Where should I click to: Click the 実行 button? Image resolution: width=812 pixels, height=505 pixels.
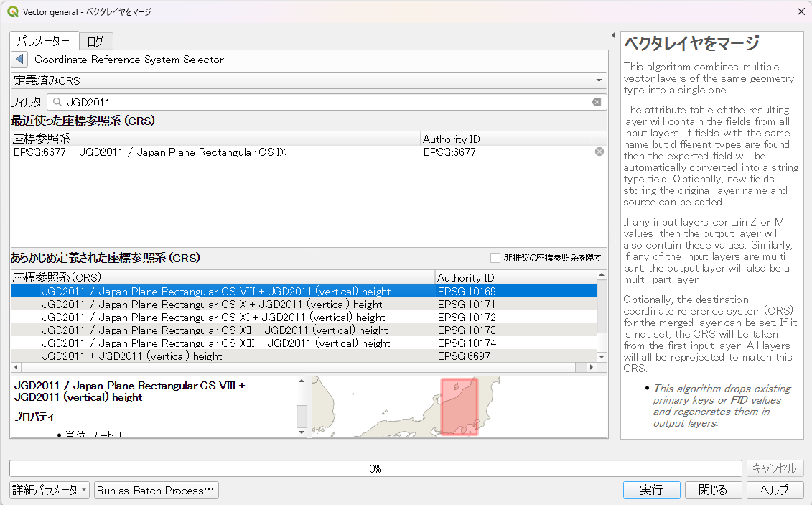point(651,490)
